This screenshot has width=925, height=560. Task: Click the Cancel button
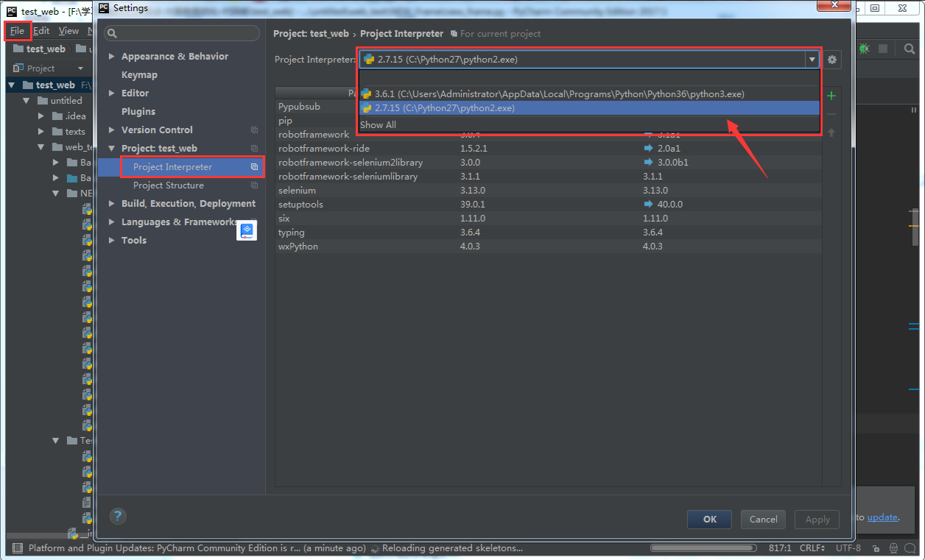coord(764,520)
